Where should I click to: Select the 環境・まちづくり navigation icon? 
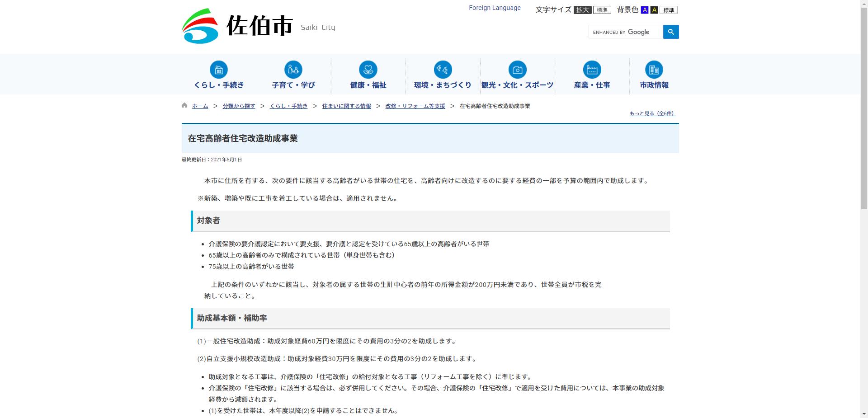click(x=442, y=69)
